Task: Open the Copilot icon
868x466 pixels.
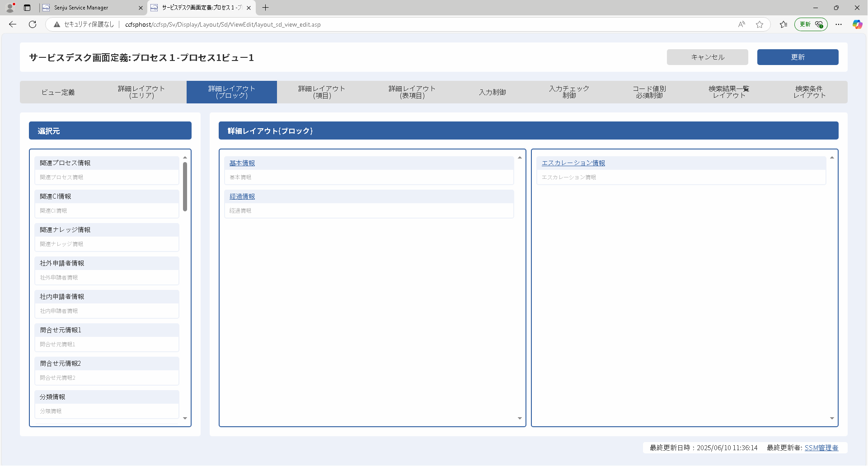Action: [857, 24]
